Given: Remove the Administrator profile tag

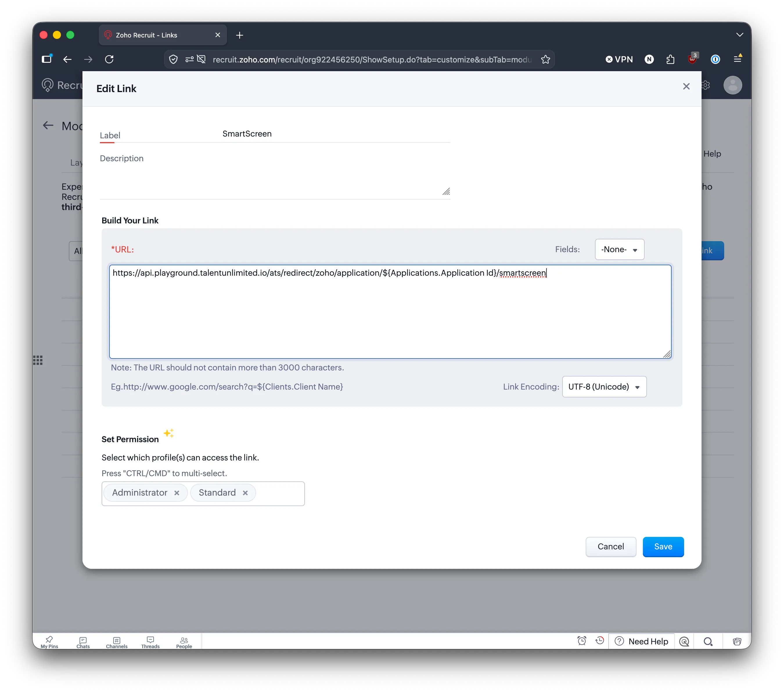Looking at the screenshot, I should (x=177, y=493).
